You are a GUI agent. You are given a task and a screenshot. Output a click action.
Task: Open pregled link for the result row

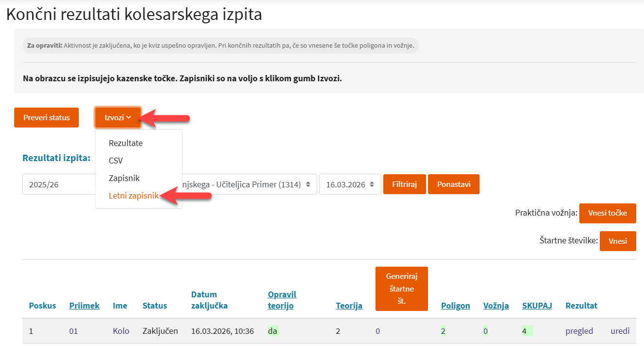(x=579, y=331)
